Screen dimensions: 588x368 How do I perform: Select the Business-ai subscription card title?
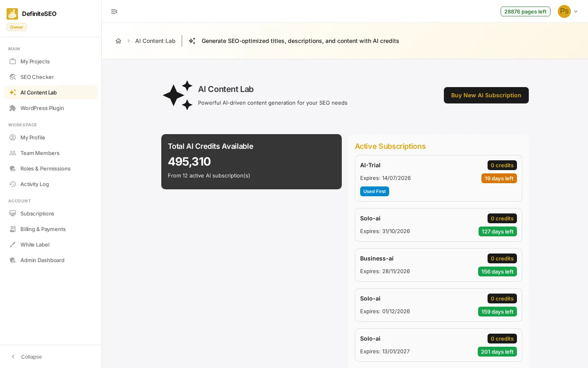point(377,258)
